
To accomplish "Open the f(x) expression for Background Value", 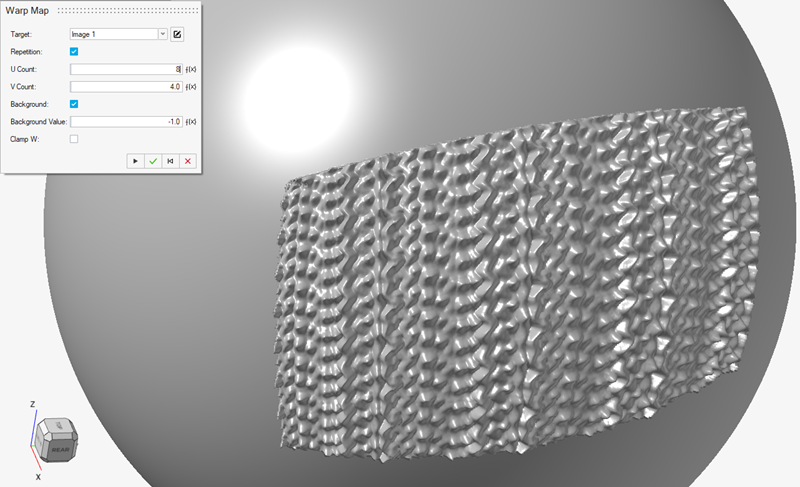I will pos(191,122).
